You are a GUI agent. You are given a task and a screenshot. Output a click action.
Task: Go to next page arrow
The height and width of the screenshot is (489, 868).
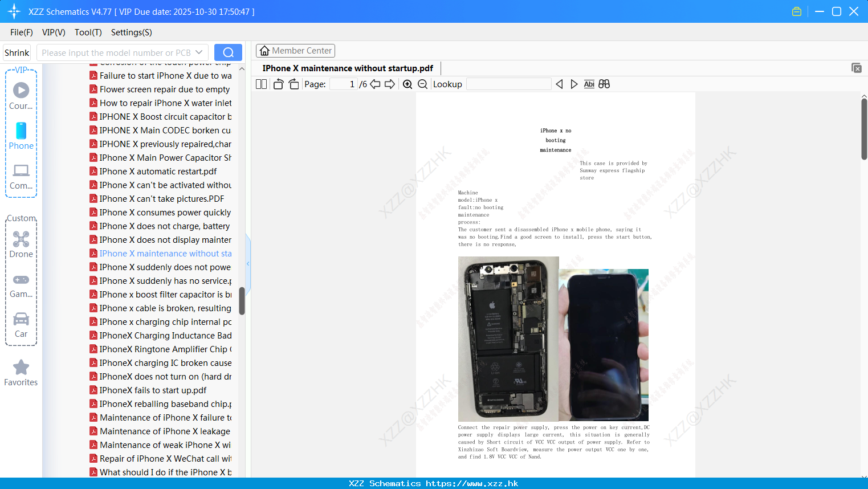pyautogui.click(x=390, y=84)
